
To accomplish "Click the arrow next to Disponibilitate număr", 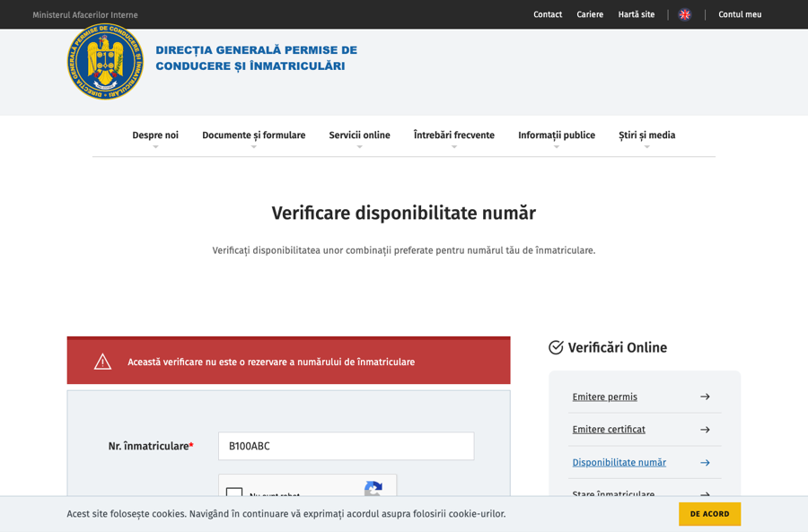I will 706,462.
